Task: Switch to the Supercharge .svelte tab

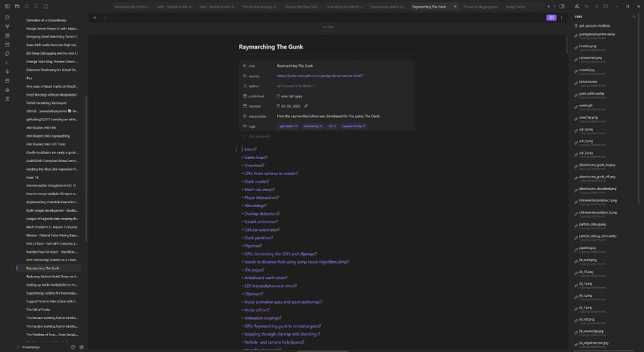Action: pos(387,6)
